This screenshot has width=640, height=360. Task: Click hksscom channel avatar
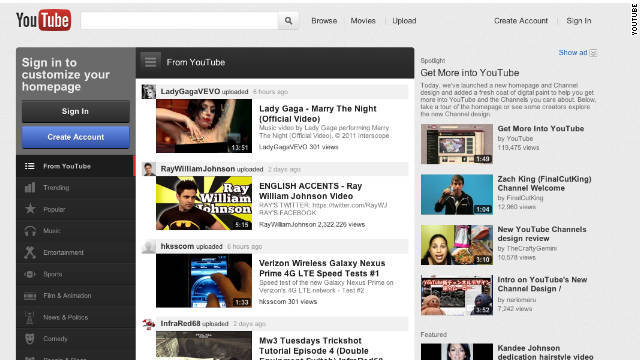click(x=149, y=247)
